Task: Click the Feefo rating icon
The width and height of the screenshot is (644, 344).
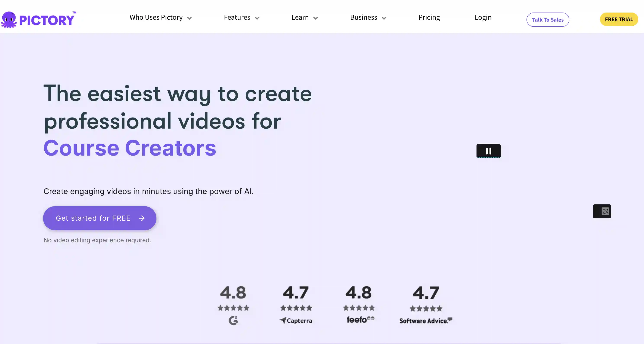Action: pyautogui.click(x=360, y=320)
